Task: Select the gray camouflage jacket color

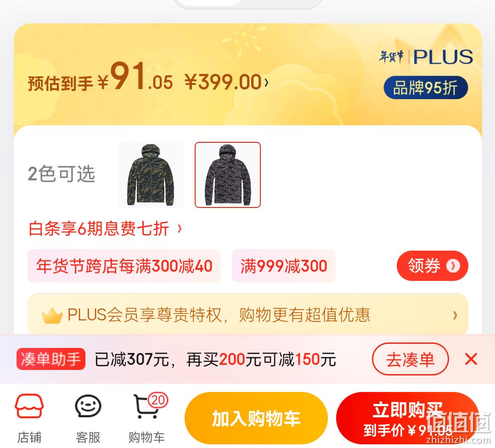Action: (x=228, y=175)
